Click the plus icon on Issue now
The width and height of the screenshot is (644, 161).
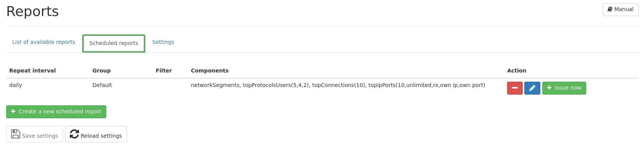click(x=549, y=88)
